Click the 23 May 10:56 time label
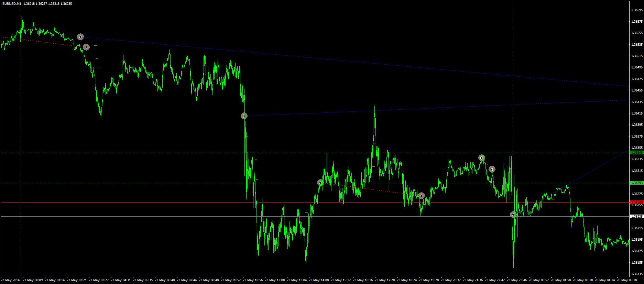 pos(253,280)
